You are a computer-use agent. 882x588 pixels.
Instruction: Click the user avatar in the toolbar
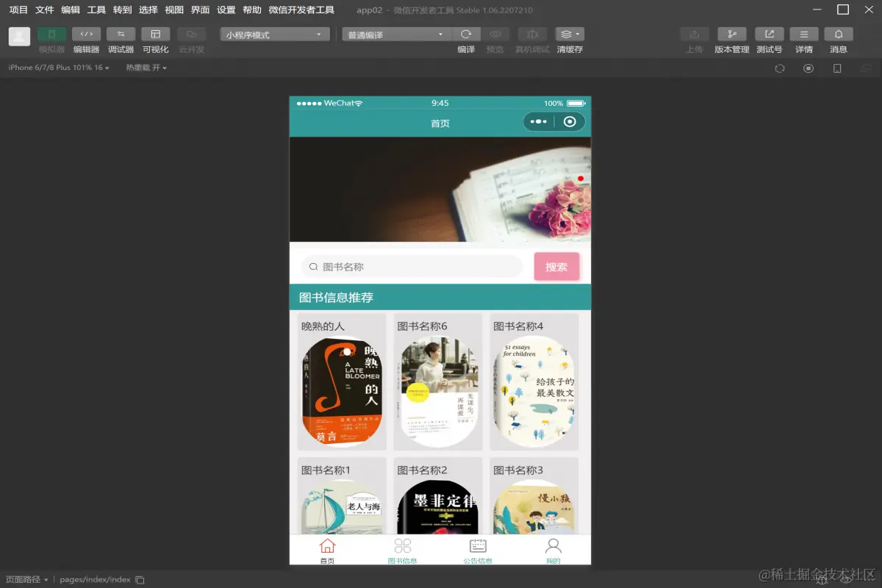(20, 37)
